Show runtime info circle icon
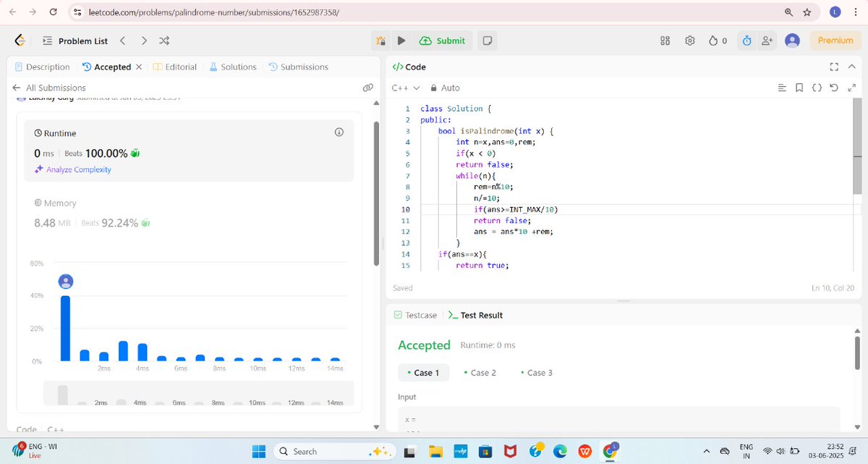This screenshot has width=868, height=464. click(x=339, y=132)
